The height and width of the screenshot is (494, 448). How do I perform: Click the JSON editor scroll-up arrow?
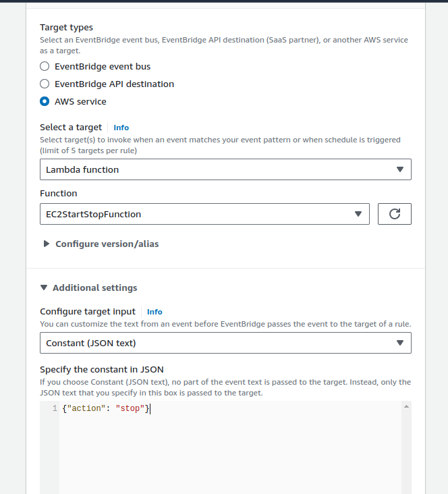tap(406, 407)
